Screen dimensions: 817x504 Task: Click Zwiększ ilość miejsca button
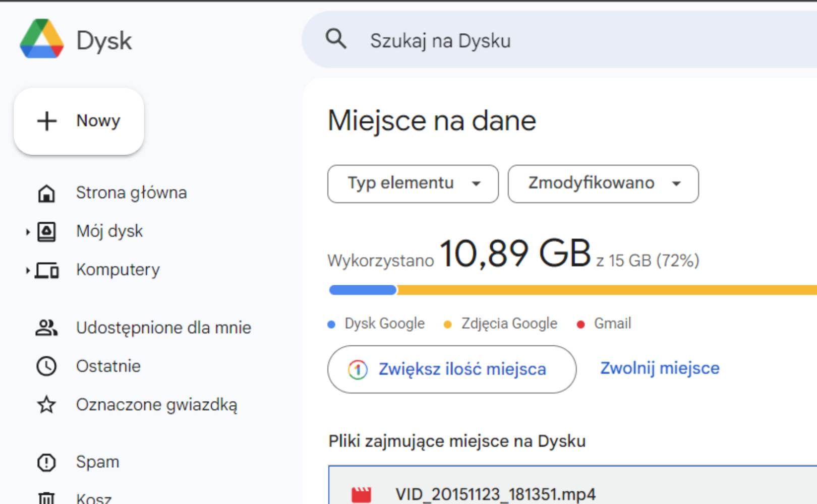[452, 369]
